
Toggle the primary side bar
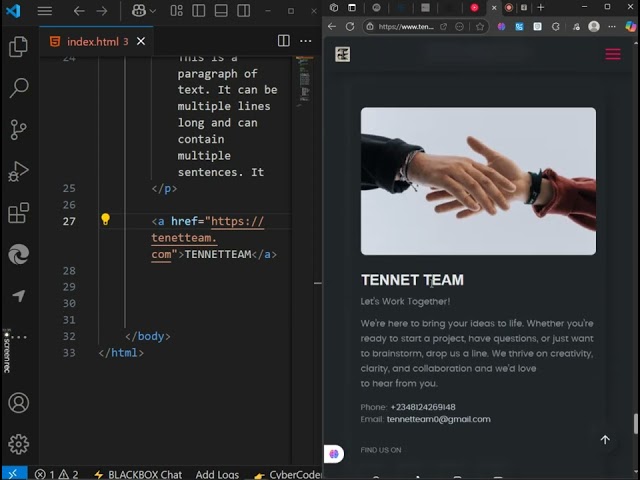tap(199, 11)
